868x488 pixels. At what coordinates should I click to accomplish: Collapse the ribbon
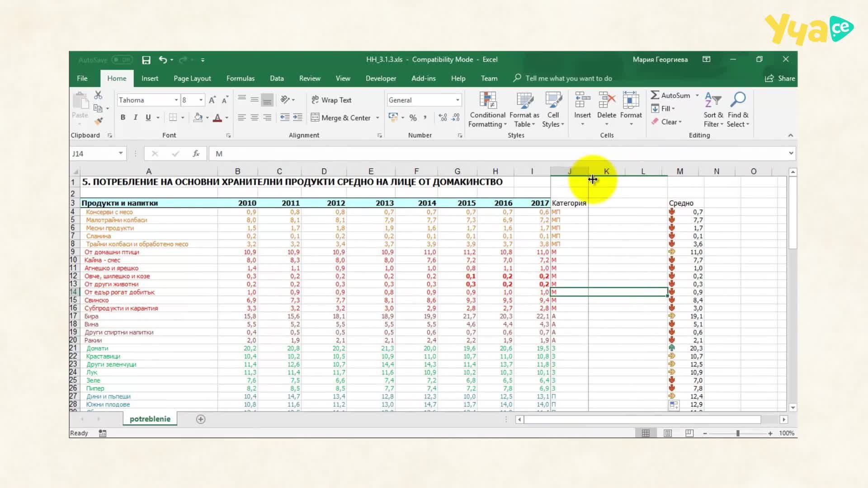(791, 135)
